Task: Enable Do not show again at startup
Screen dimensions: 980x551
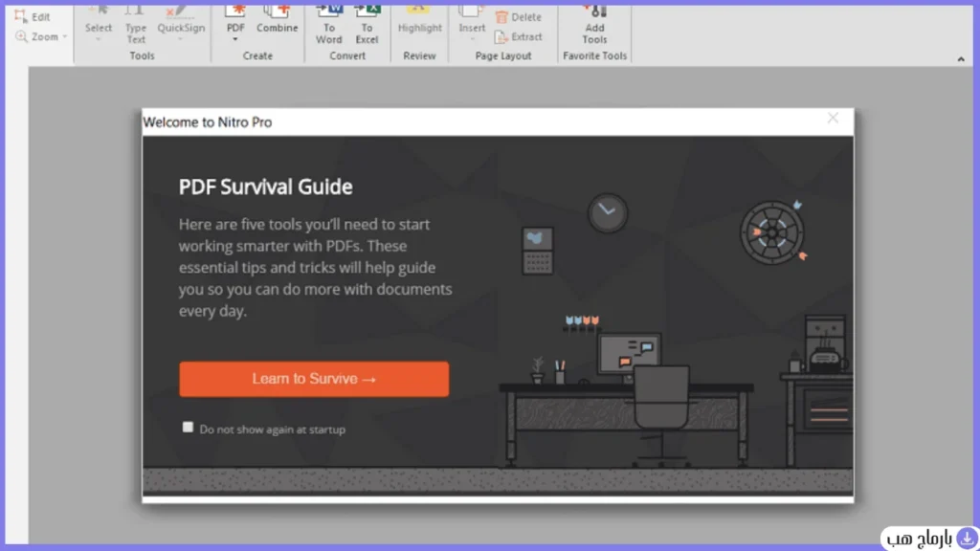Action: 188,428
